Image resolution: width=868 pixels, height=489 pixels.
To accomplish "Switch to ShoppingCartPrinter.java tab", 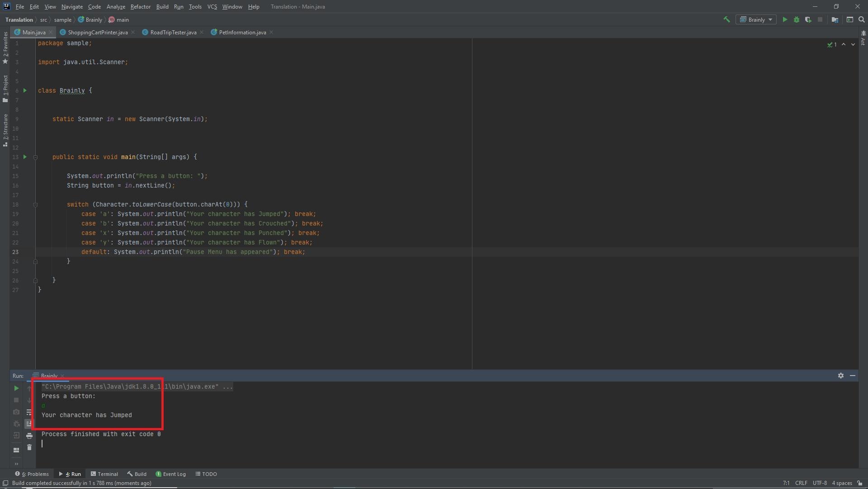I will (98, 33).
